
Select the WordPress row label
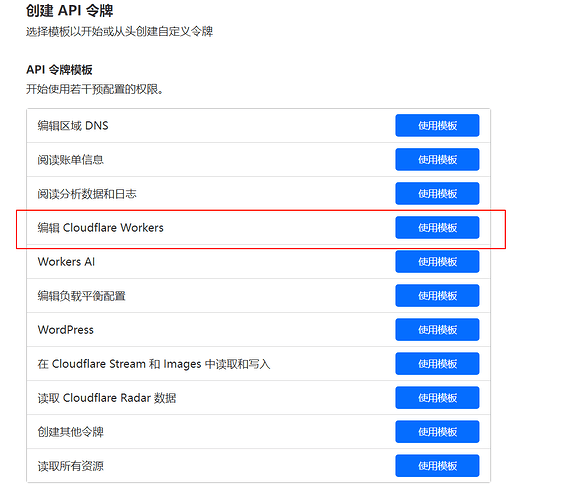[66, 330]
